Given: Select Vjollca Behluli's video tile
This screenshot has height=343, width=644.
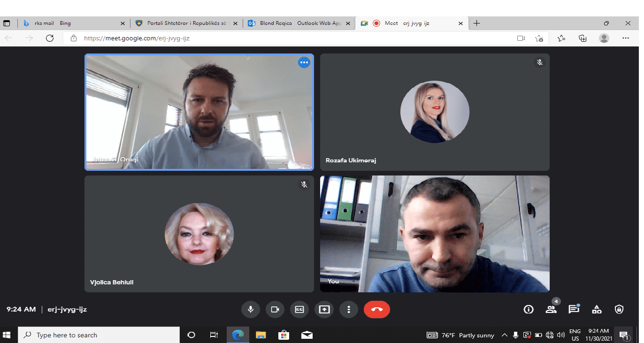Looking at the screenshot, I should coord(199,234).
